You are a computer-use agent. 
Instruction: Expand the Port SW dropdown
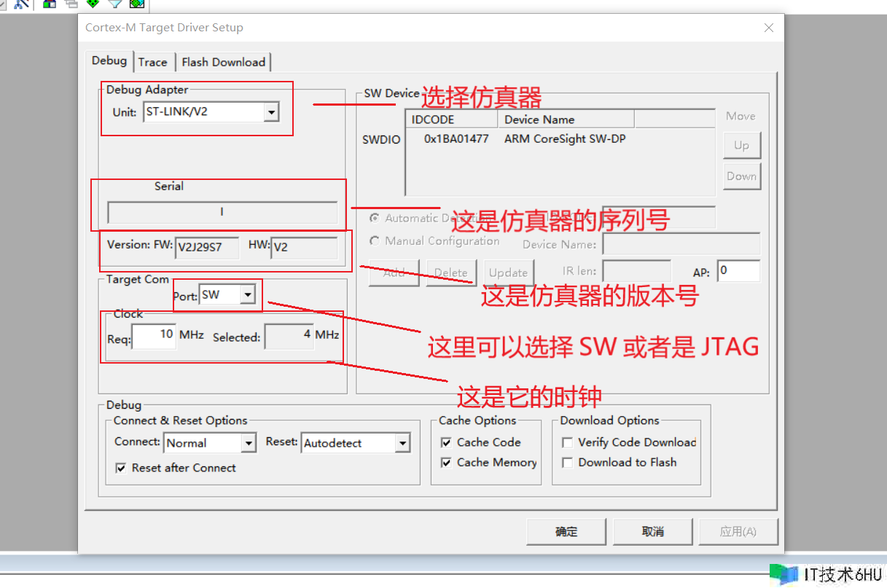[248, 295]
